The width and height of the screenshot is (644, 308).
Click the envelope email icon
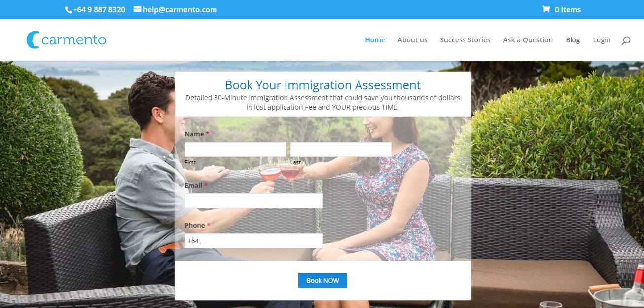tap(137, 9)
